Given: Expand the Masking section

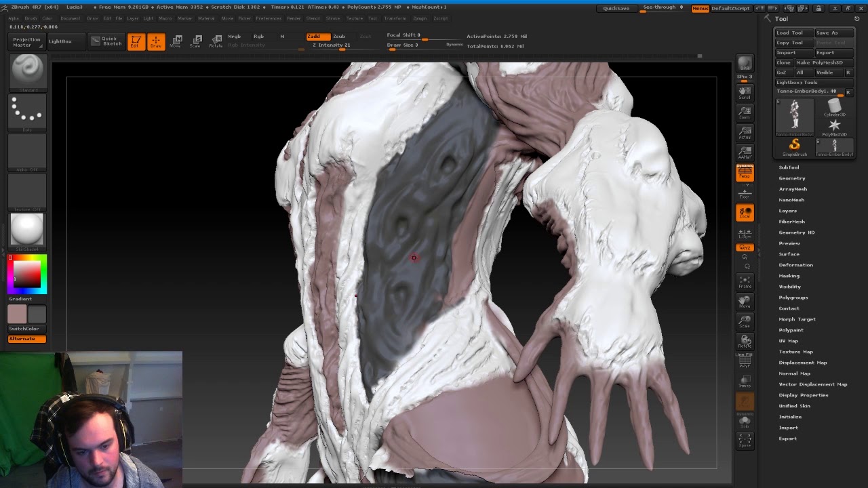Looking at the screenshot, I should [789, 276].
